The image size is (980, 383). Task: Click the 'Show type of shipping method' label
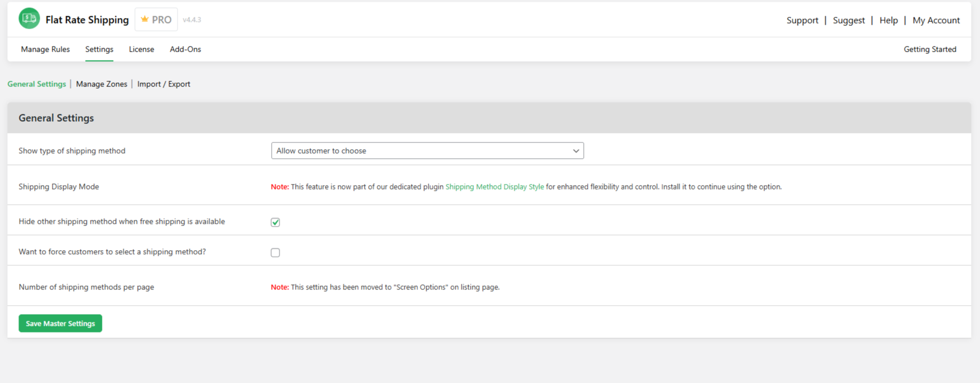(72, 151)
